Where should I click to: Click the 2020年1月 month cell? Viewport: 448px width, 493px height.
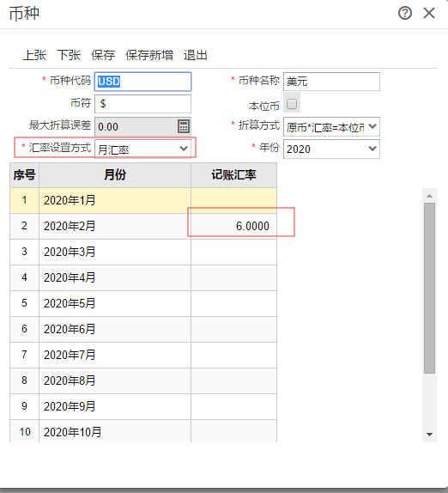pos(115,201)
